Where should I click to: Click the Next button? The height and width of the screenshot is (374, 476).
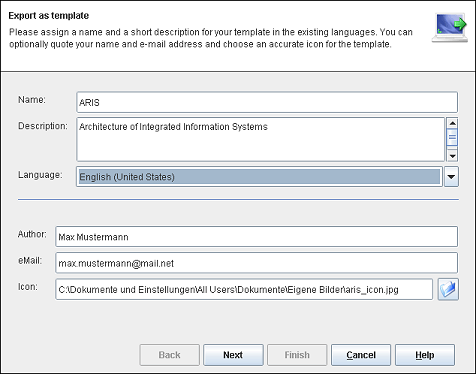pyautogui.click(x=233, y=355)
